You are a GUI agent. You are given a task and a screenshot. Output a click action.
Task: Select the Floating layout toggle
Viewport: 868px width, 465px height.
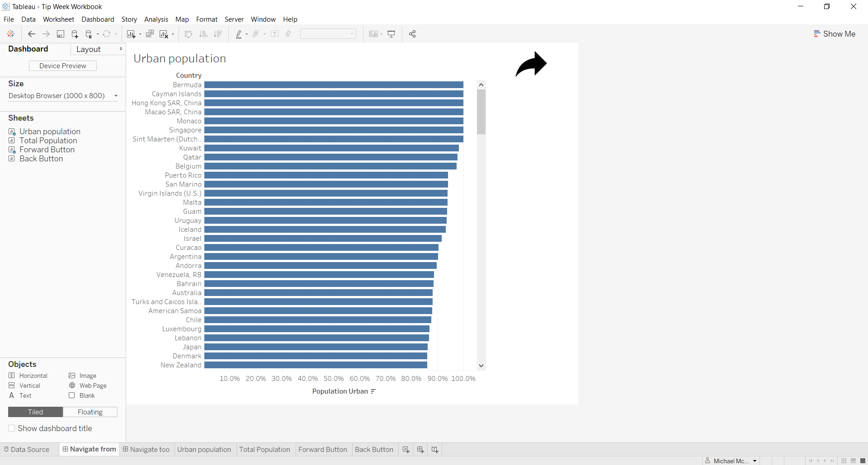(x=90, y=412)
